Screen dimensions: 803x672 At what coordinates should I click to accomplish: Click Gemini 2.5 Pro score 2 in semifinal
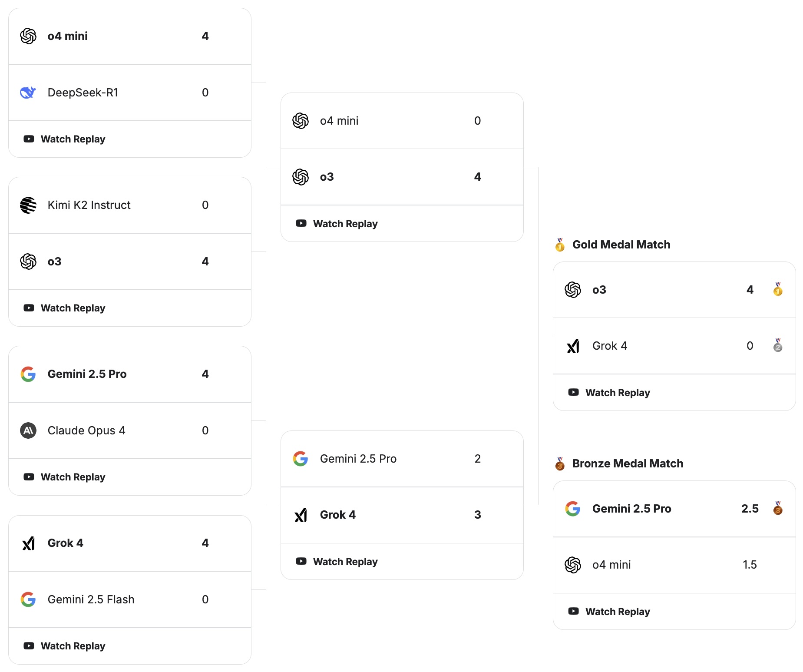(x=478, y=459)
